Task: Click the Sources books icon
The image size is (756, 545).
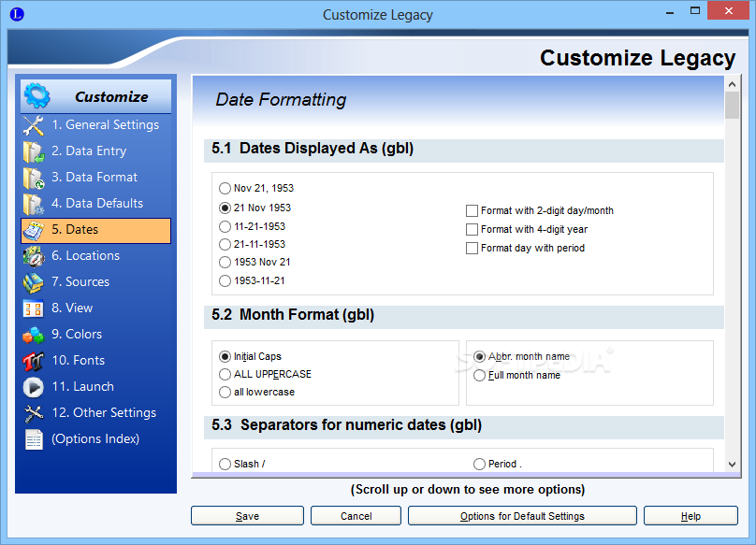Action: click(34, 283)
